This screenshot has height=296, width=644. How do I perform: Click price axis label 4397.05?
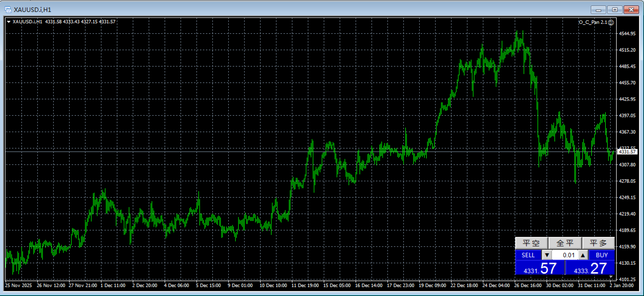point(628,116)
